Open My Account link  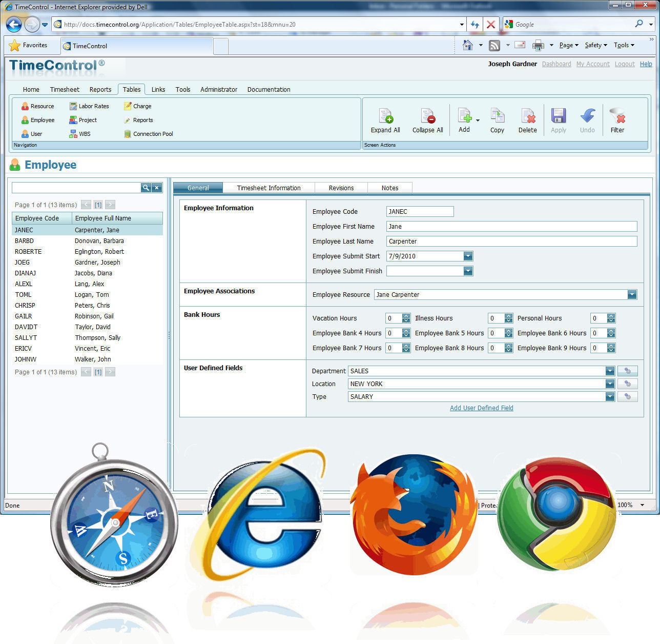(593, 64)
